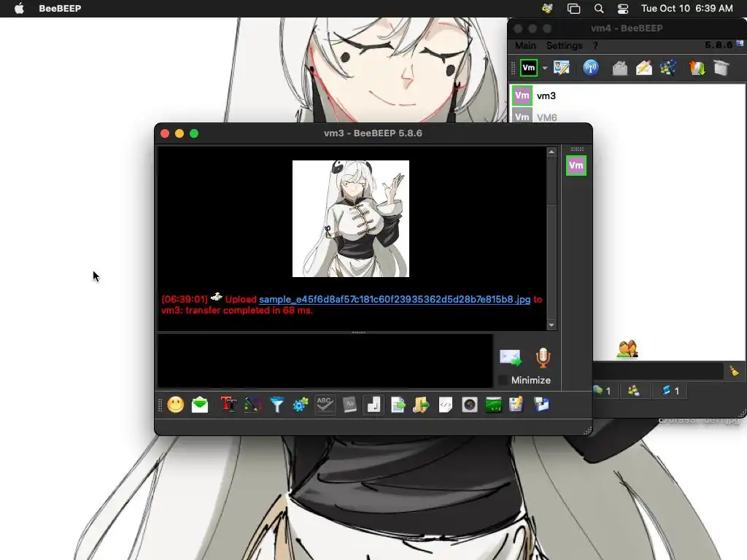This screenshot has width=747, height=560.
Task: Open the Apple menu
Action: 19,9
